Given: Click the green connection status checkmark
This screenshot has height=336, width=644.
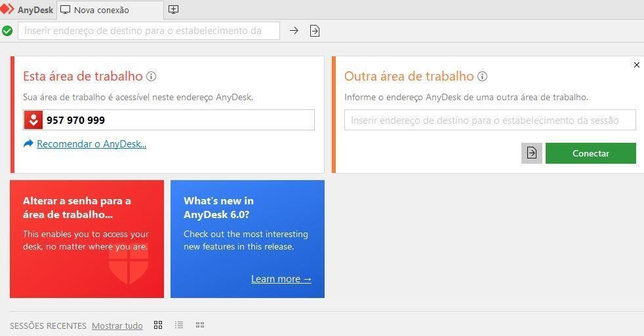Looking at the screenshot, I should [x=7, y=31].
